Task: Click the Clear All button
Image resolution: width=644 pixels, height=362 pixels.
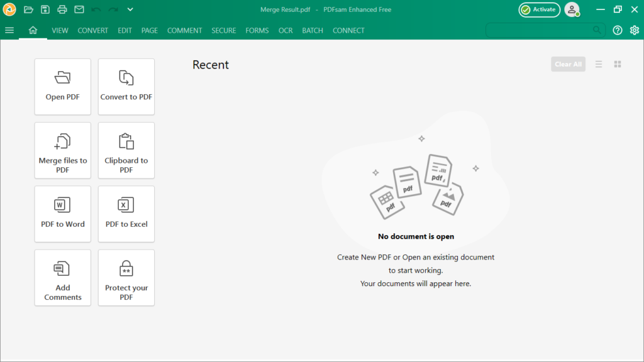Action: 568,64
